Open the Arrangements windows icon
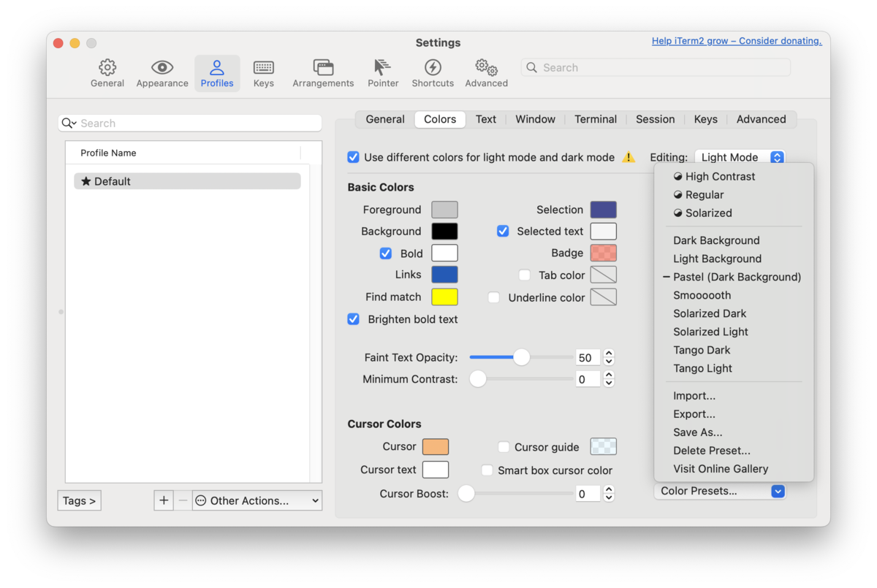 [323, 68]
